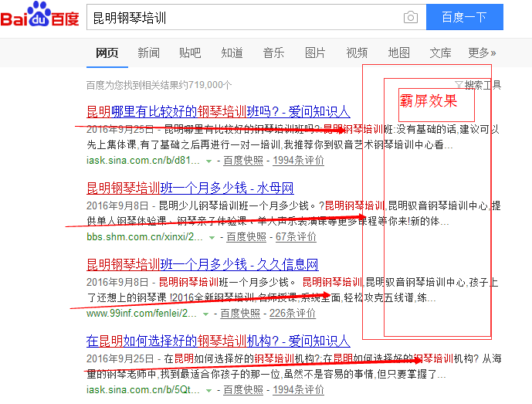Image resolution: width=532 pixels, height=404 pixels.
Task: Switch to the 视频 tab
Action: [x=357, y=53]
